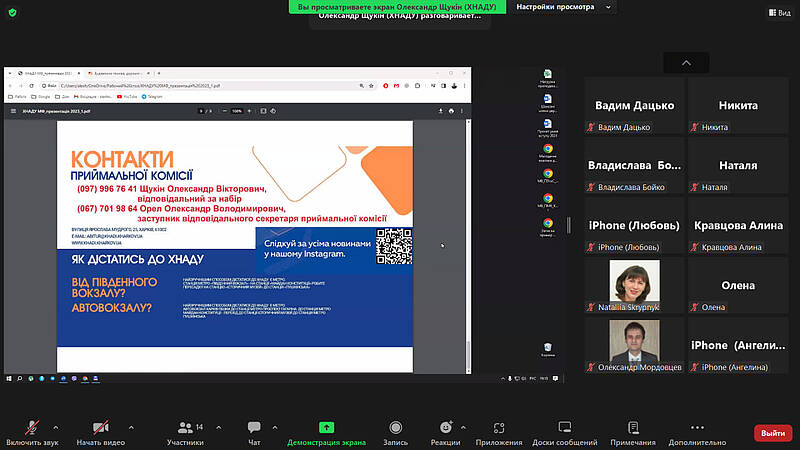Open the Participants (Участники) list
The height and width of the screenshot is (450, 800).
pyautogui.click(x=184, y=427)
